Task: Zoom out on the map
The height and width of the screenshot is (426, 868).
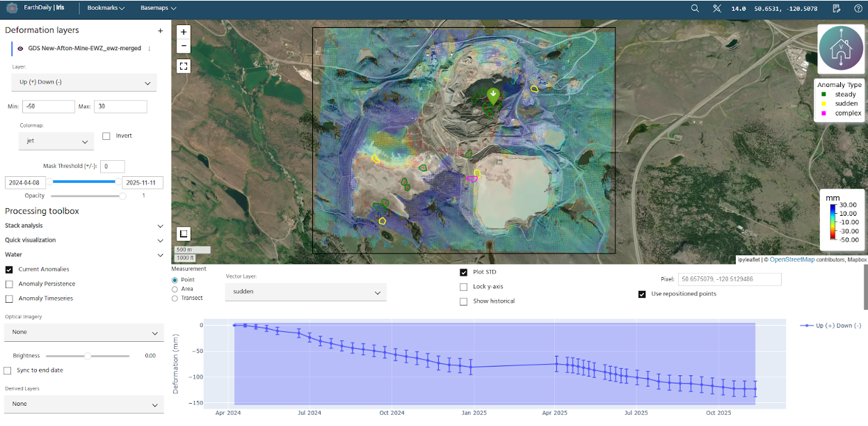Action: 183,46
